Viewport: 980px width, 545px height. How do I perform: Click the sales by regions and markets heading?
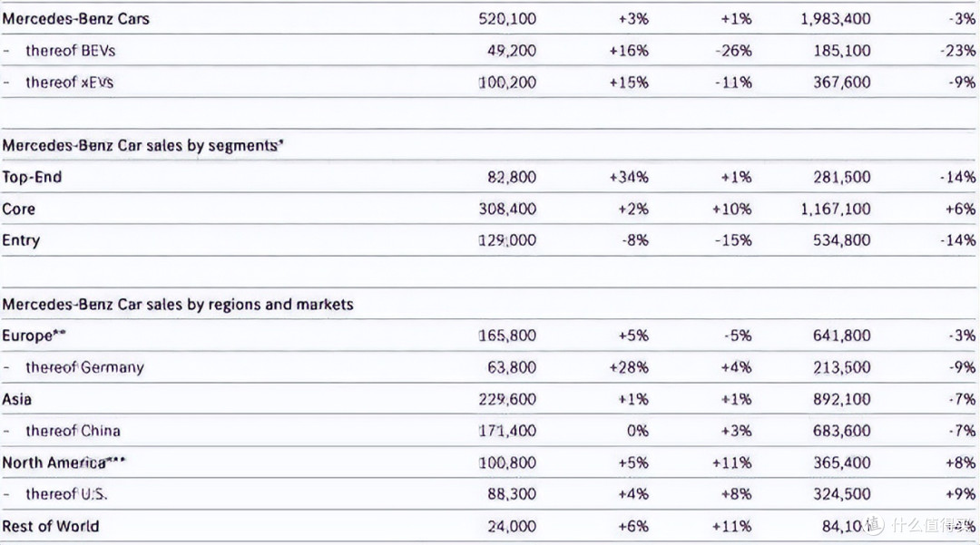[178, 304]
